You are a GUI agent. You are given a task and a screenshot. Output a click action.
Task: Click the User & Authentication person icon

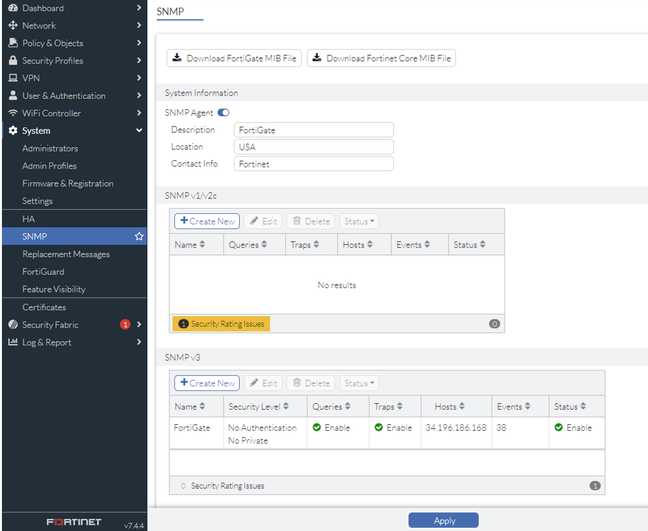tap(13, 95)
